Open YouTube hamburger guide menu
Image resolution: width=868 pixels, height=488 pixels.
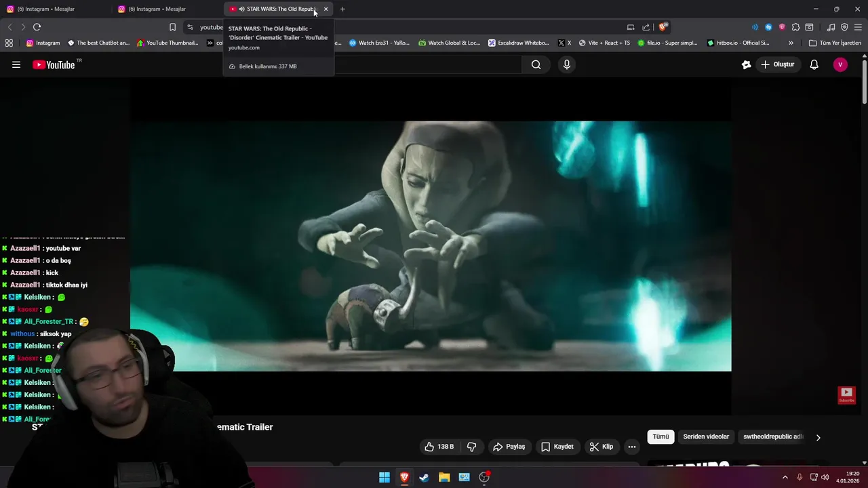click(x=16, y=65)
